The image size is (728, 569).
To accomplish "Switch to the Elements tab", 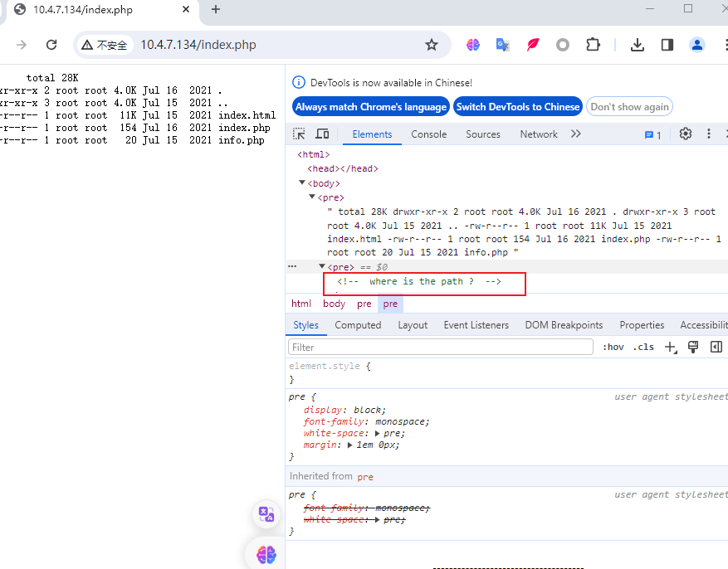I will pos(372,134).
